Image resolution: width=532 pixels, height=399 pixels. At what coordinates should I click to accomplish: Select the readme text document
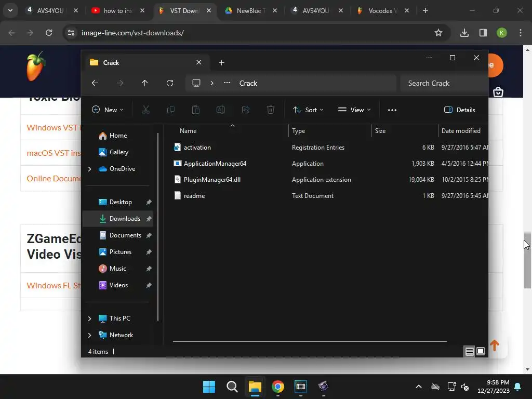[194, 196]
